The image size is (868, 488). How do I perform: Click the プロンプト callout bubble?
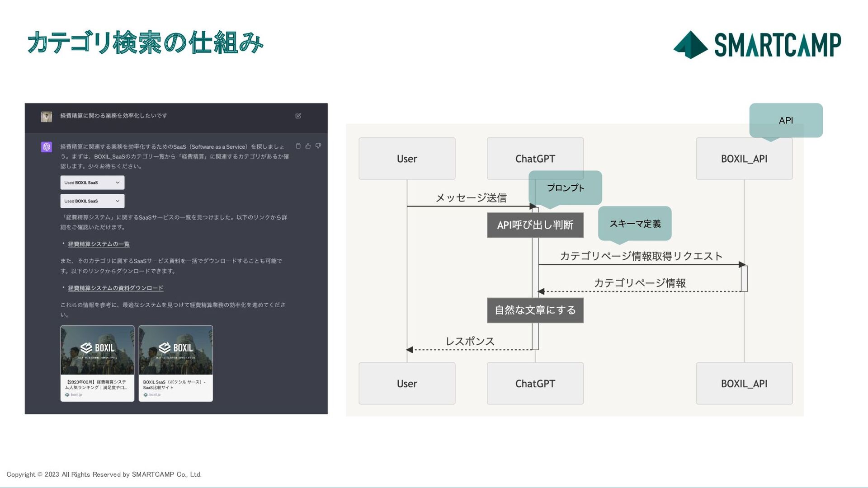pyautogui.click(x=565, y=188)
